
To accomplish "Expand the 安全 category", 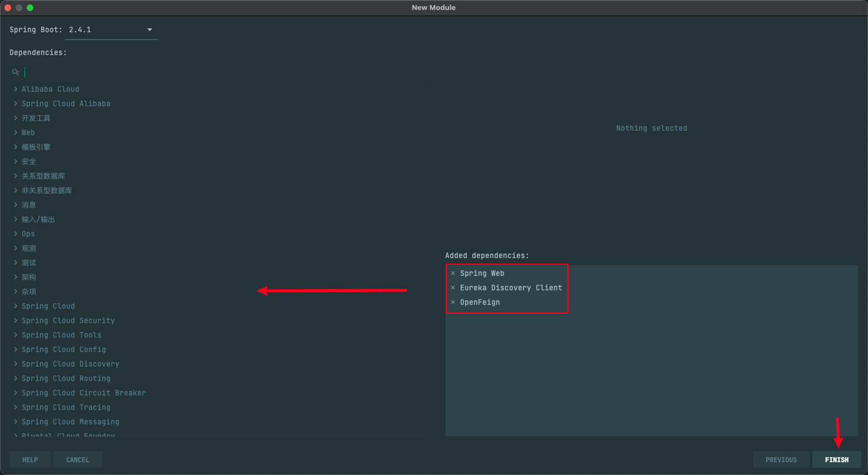I will [x=16, y=161].
